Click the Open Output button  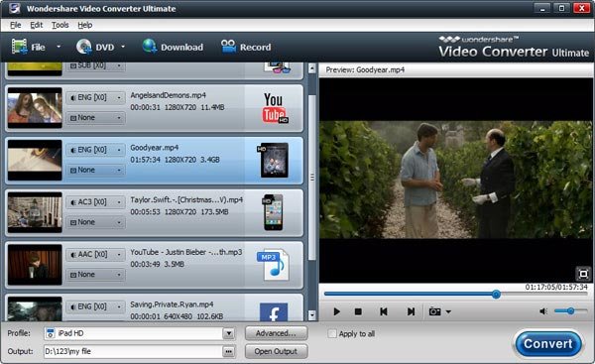pos(277,351)
